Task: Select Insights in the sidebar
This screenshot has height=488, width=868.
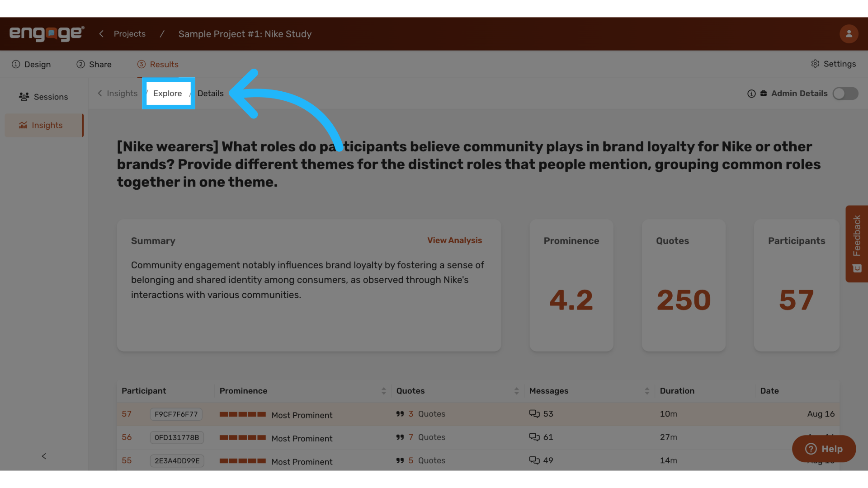Action: tap(44, 125)
